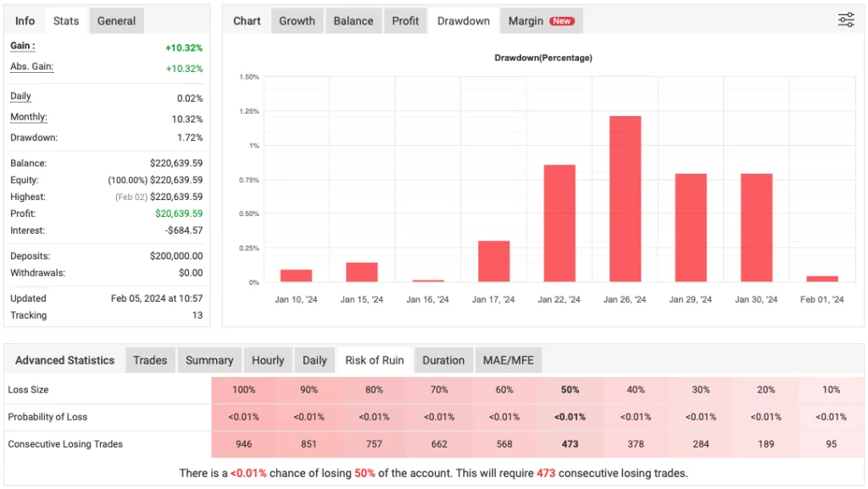
Task: Click the Jan 26, '24 drawdown bar
Action: point(625,199)
